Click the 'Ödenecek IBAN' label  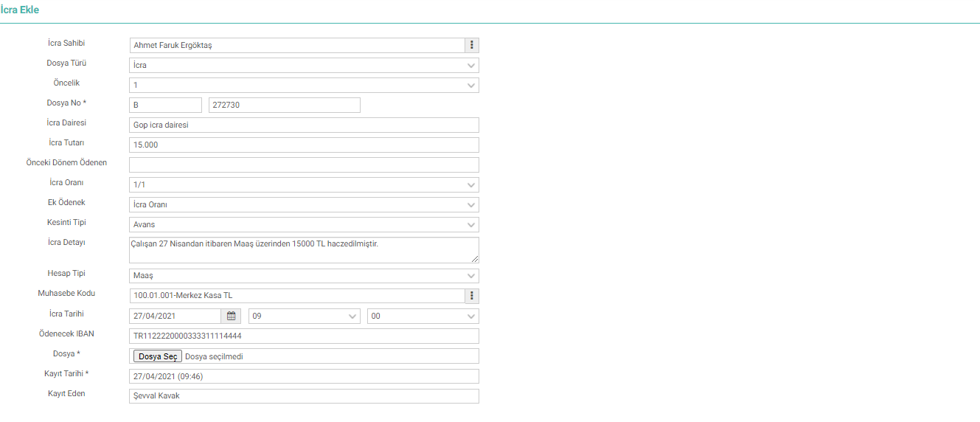tap(66, 334)
